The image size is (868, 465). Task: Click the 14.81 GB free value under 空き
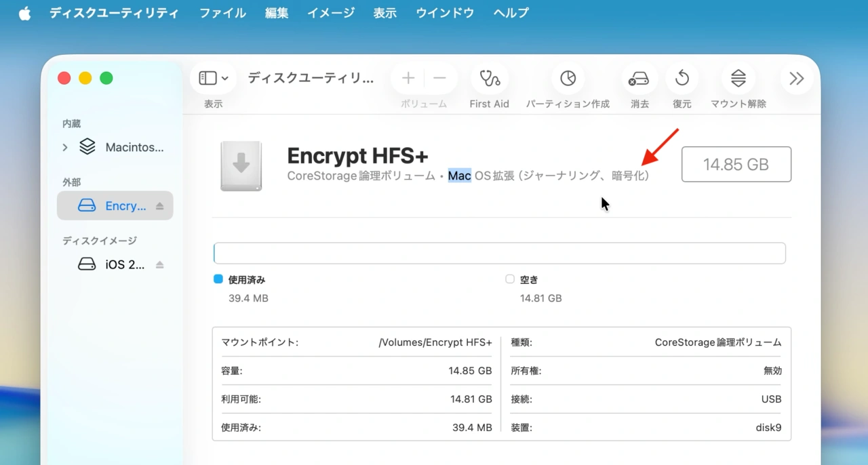tap(540, 298)
